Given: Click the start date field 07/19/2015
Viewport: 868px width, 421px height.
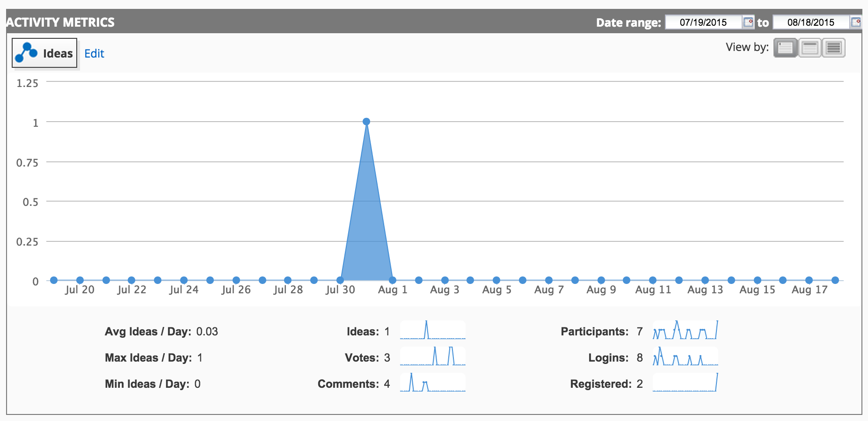Looking at the screenshot, I should 703,22.
